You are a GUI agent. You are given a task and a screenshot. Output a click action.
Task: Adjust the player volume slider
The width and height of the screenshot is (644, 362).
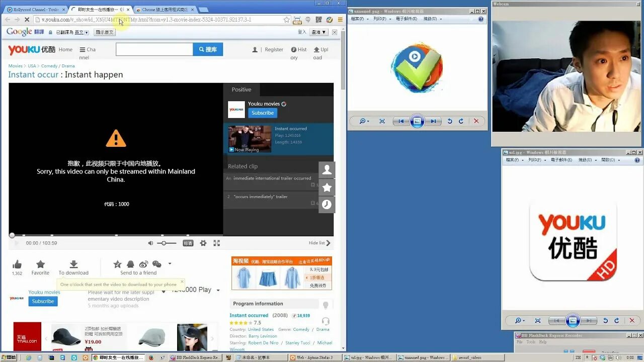tap(167, 243)
